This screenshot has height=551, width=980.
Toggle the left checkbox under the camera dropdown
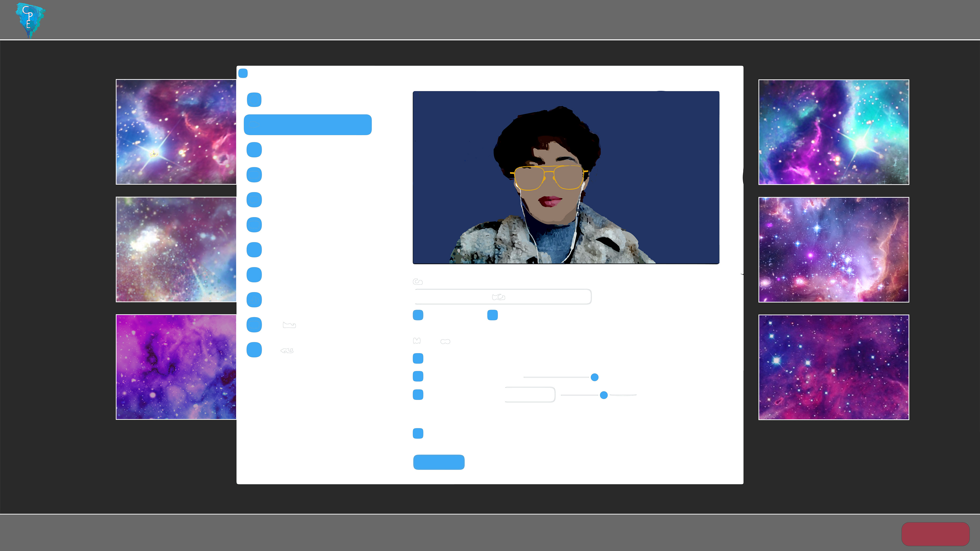coord(418,315)
